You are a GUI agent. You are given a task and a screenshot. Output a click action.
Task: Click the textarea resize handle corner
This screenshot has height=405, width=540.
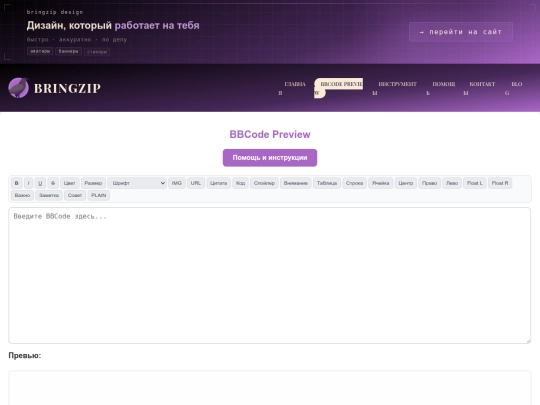[528, 341]
